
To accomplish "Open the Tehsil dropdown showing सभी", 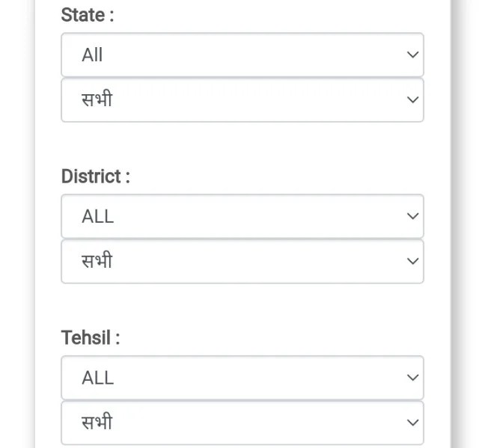I will click(242, 423).
